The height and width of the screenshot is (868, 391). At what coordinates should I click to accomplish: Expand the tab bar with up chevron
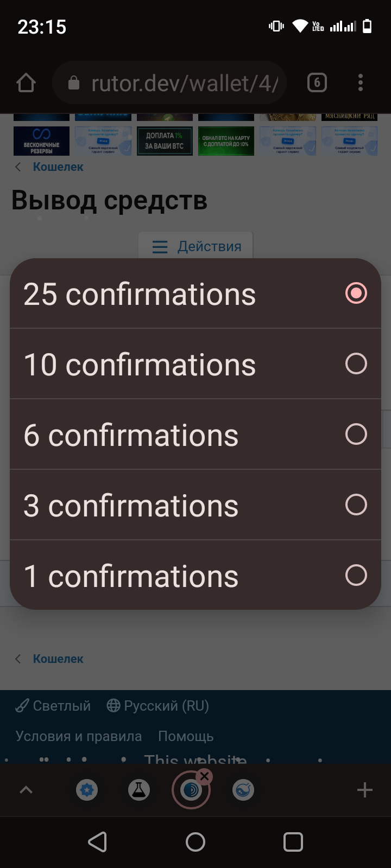tap(26, 790)
